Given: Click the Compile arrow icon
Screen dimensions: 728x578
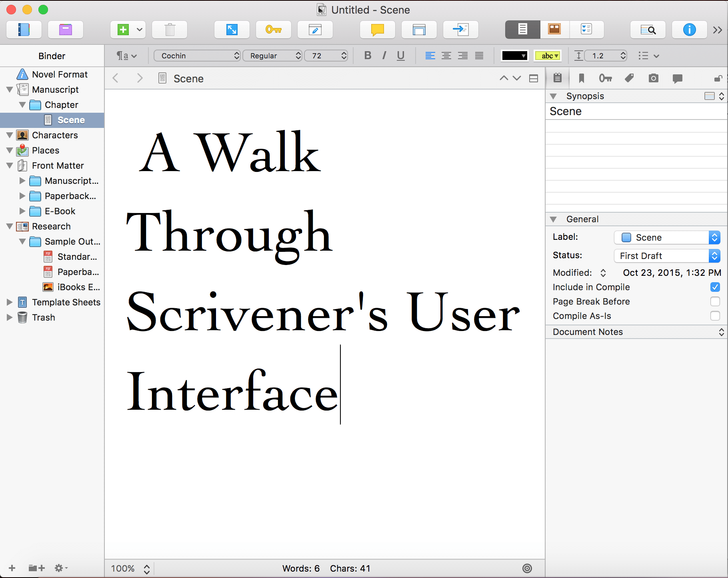Looking at the screenshot, I should point(461,30).
